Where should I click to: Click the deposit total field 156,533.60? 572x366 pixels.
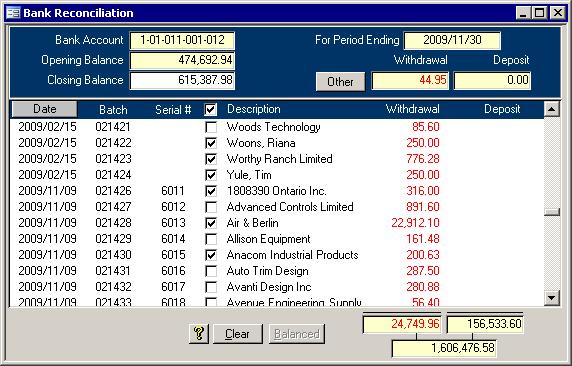pos(485,324)
